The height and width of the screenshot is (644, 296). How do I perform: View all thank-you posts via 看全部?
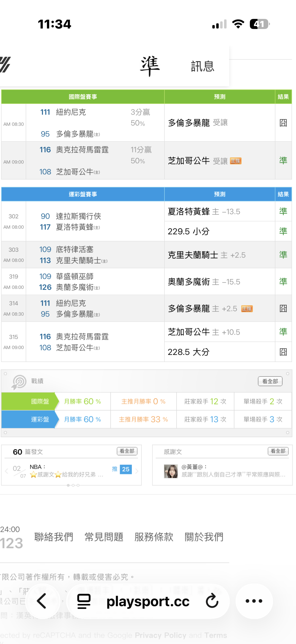click(x=278, y=451)
